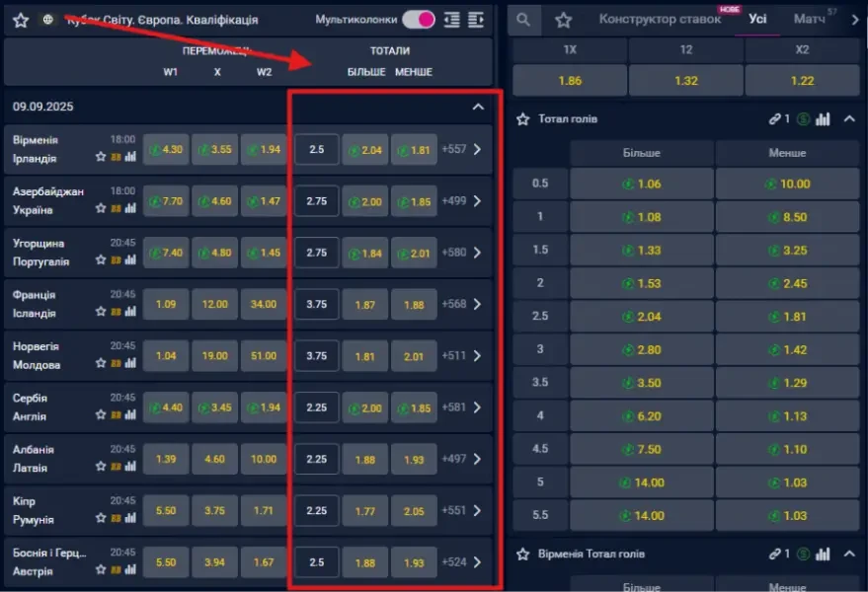Expand the Вірменія Тотал голів section
The height and width of the screenshot is (592, 868).
pyautogui.click(x=848, y=555)
